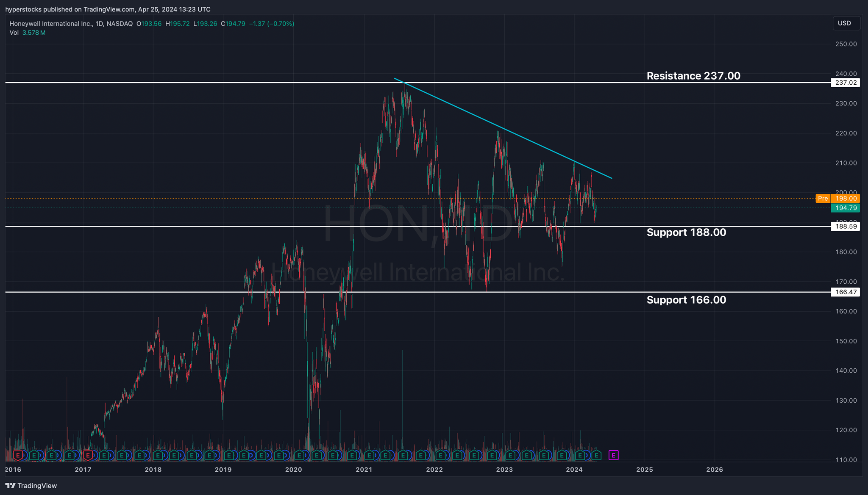Click the Vol 3.578 M indicator label

28,33
